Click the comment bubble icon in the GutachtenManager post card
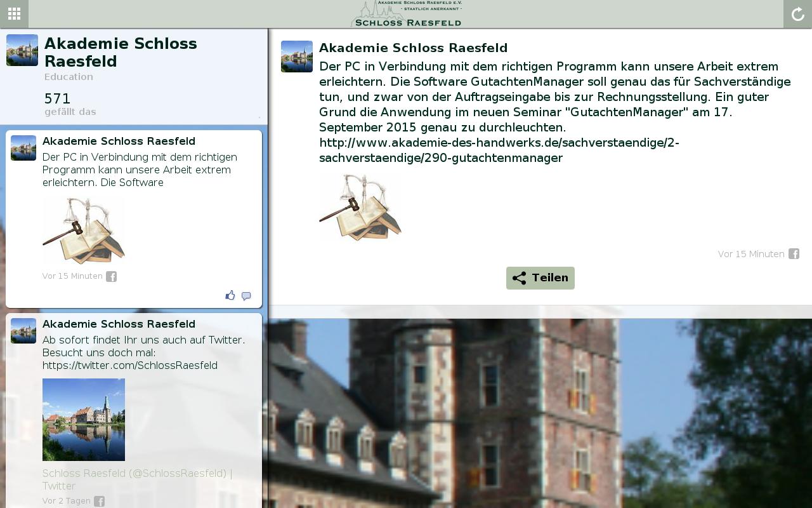This screenshot has width=812, height=508. 246,296
